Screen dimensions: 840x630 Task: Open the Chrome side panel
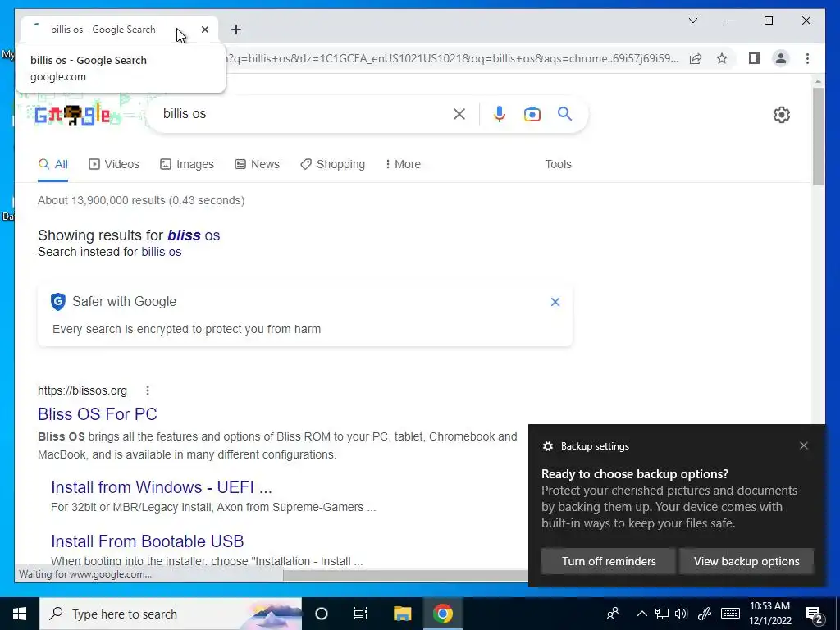pos(755,58)
